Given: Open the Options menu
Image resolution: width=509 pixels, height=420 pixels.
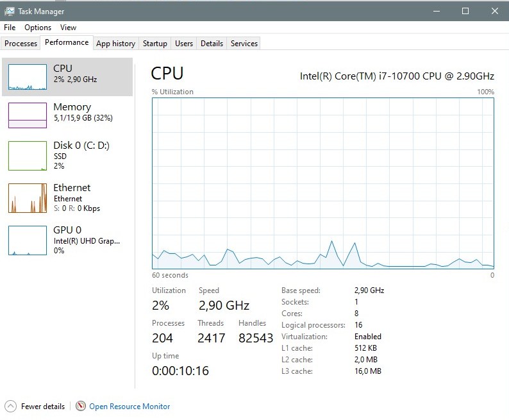Looking at the screenshot, I should [x=38, y=28].
